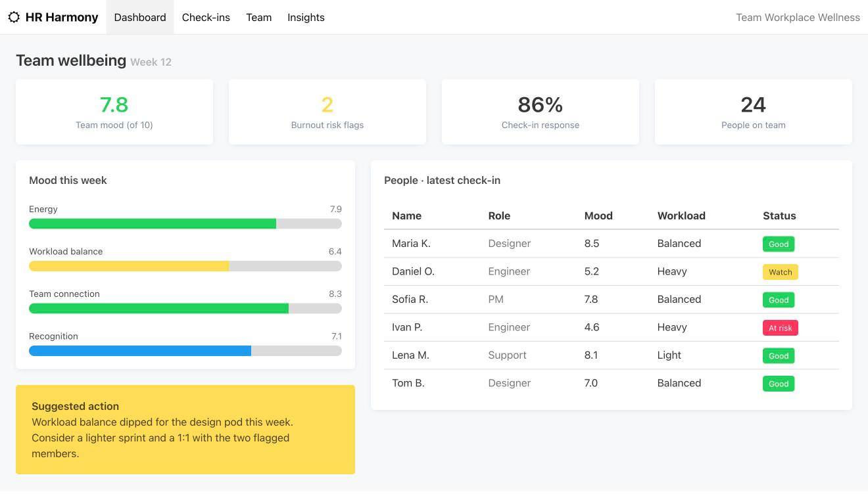The width and height of the screenshot is (868, 494).
Task: Open the Dashboard tab
Action: point(140,18)
